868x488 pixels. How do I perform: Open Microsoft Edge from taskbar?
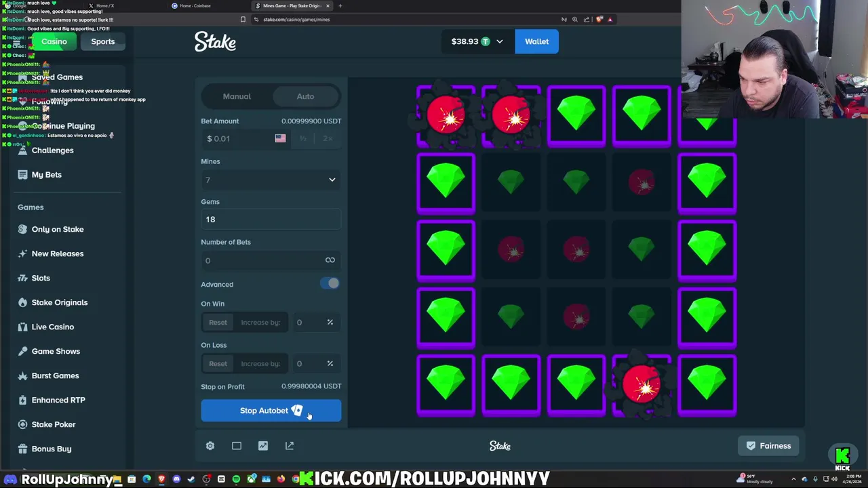pyautogui.click(x=146, y=479)
